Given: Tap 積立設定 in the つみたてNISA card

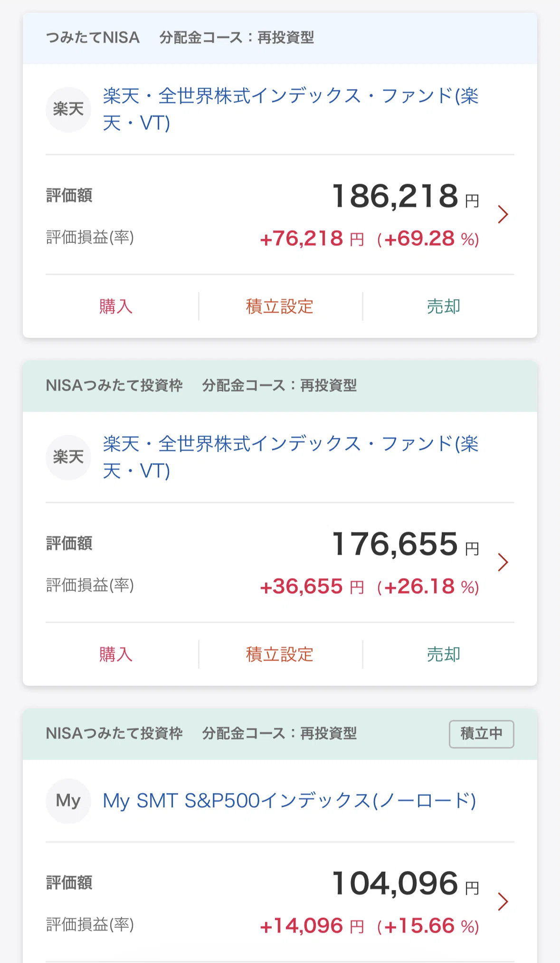Looking at the screenshot, I should (x=280, y=307).
